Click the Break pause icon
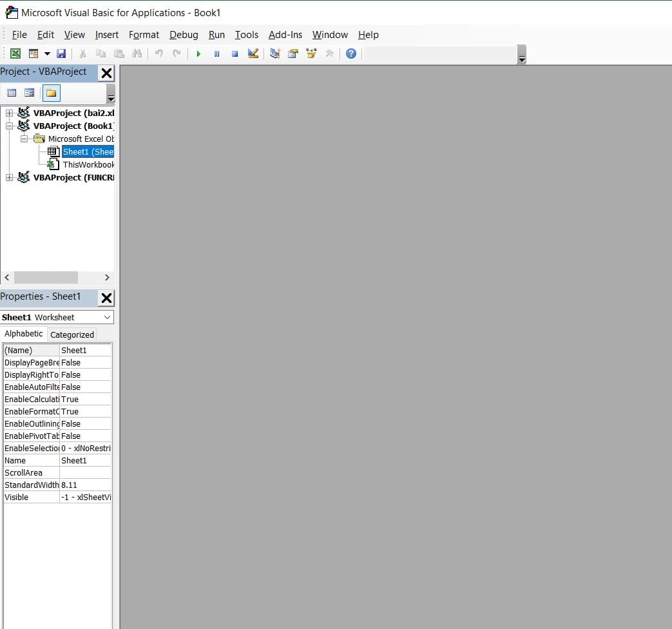Image resolution: width=672 pixels, height=629 pixels. pos(216,53)
